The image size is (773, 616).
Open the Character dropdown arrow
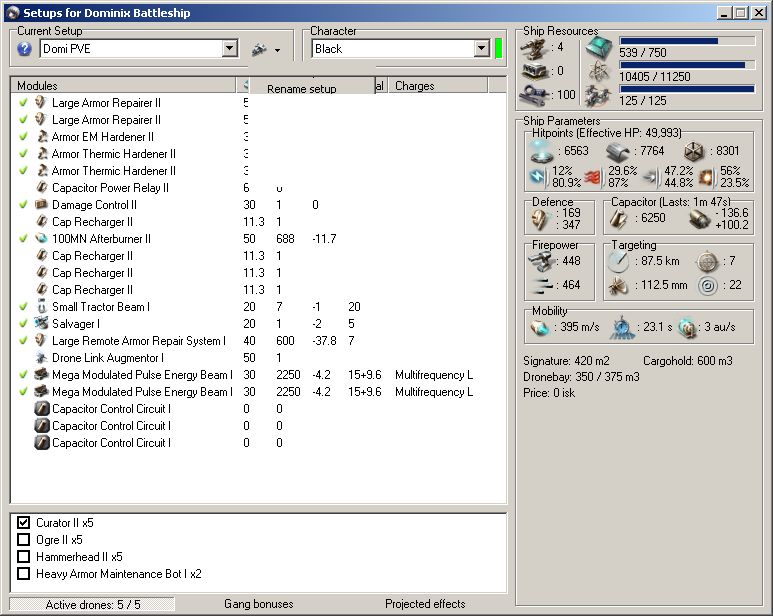coord(482,48)
